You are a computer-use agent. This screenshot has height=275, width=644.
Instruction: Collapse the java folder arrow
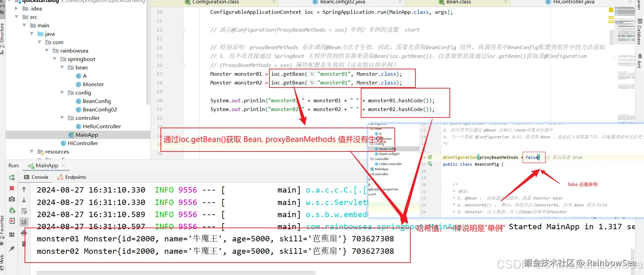(x=32, y=34)
